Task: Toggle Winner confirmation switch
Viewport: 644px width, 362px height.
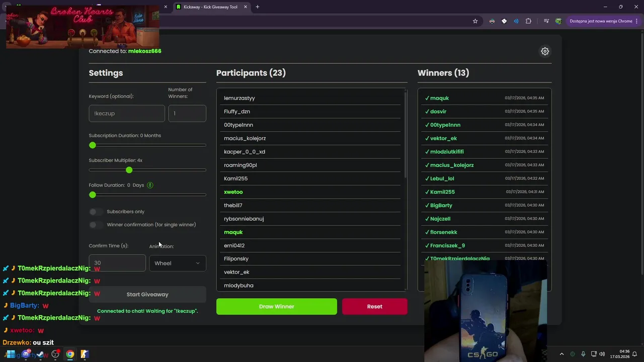Action: [x=96, y=225]
